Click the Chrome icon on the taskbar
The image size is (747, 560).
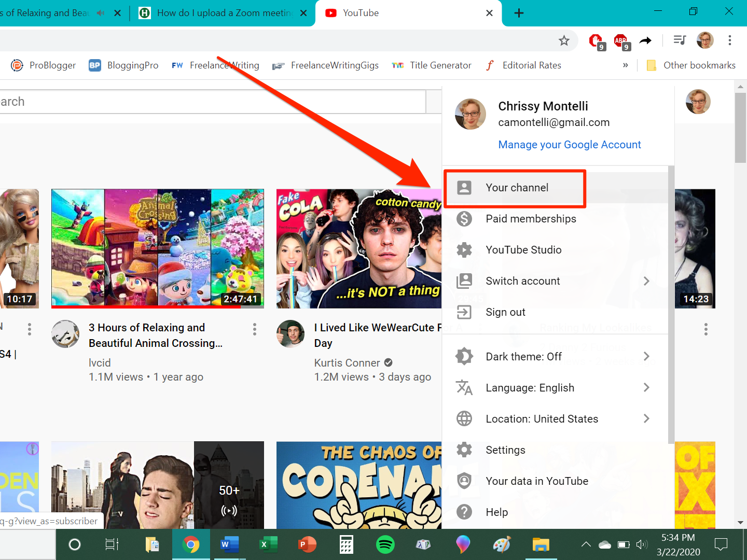[191, 544]
